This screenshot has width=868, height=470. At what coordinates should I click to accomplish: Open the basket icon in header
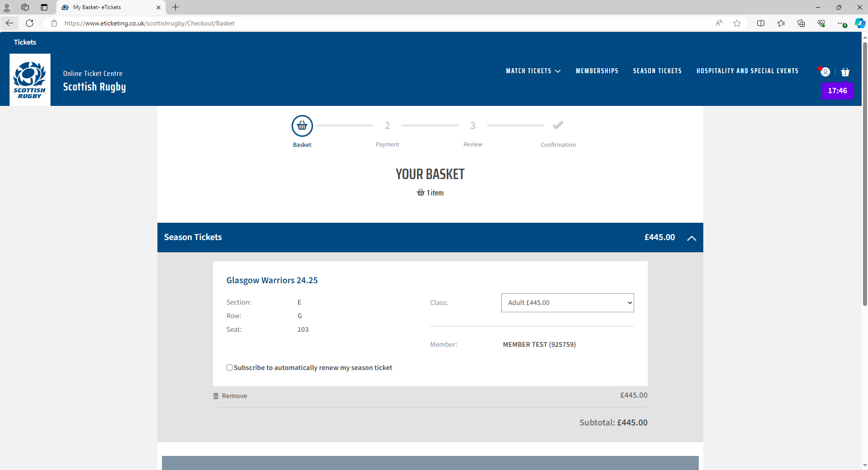click(845, 72)
